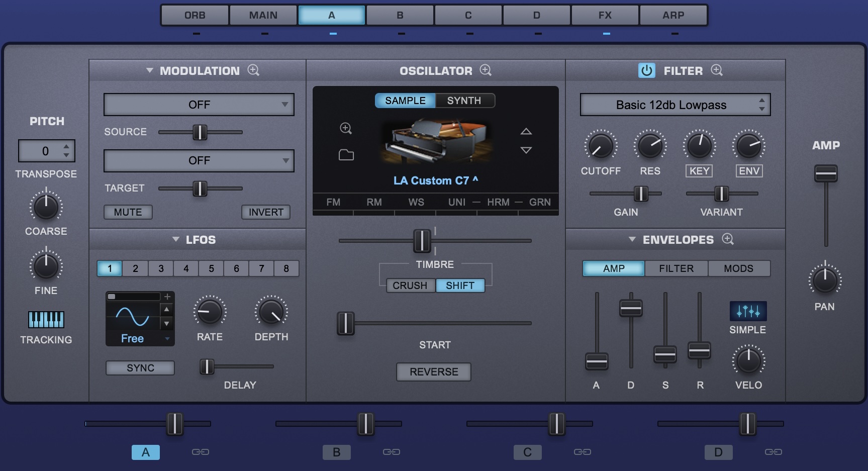
Task: Open the Filter zoom magnifier icon
Action: coord(717,70)
